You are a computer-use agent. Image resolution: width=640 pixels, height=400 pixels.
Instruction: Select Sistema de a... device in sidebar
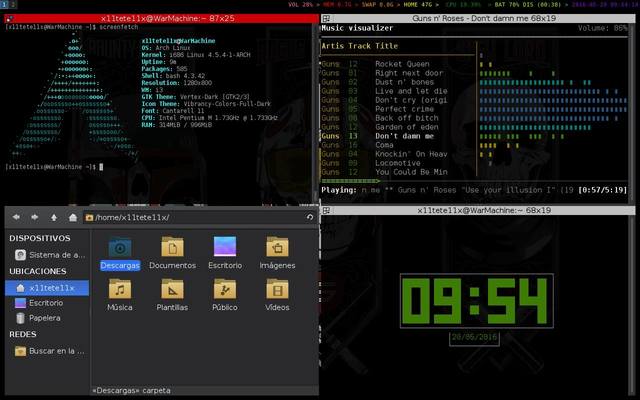point(47,255)
